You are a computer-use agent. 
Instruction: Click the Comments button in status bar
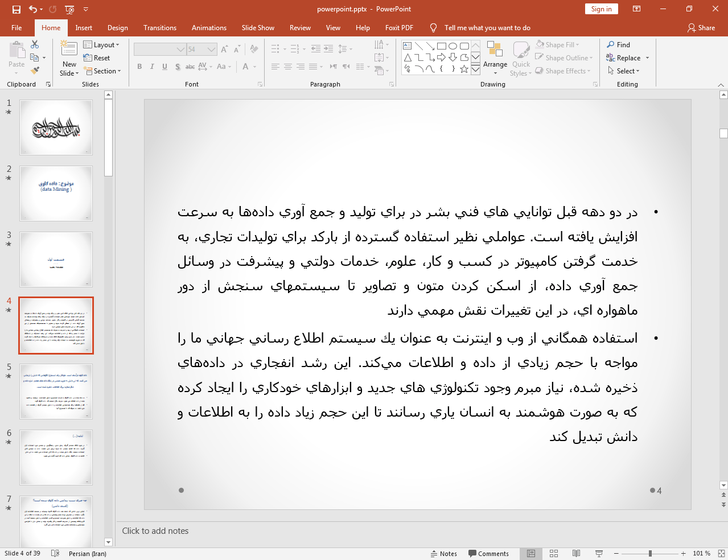[488, 553]
